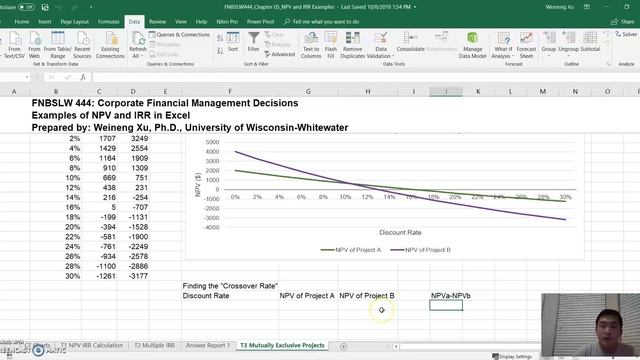Expand Quick Access Toolbar customize arrow

91,7
